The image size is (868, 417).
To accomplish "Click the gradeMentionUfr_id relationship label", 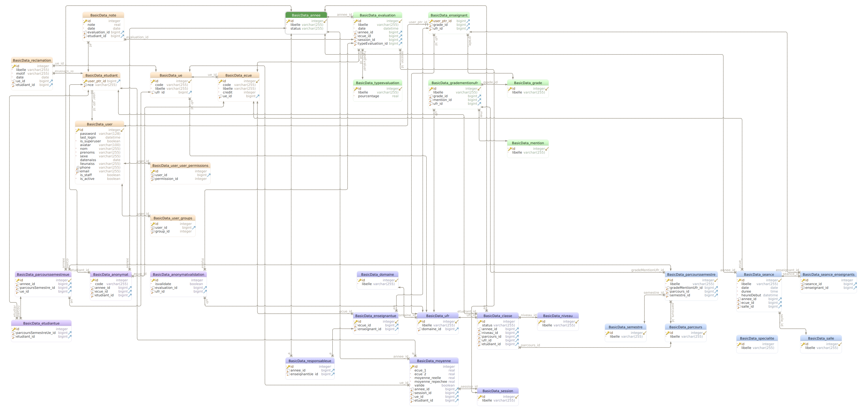I will 647,270.
